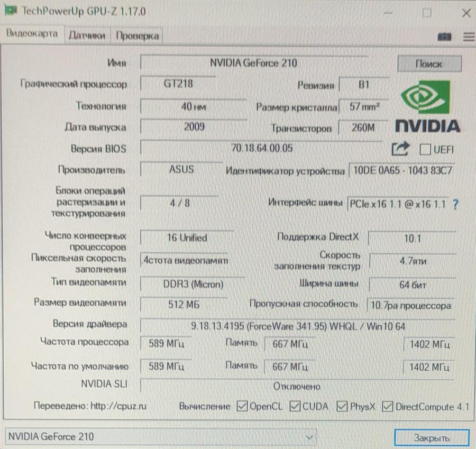Click the texture fillrate 4.7 value
The width and height of the screenshot is (476, 449).
413,261
